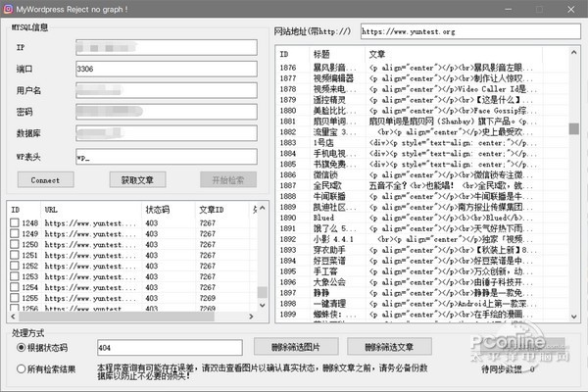Tick the checkbox for row 1248
This screenshot has height=392, width=588.
15,222
